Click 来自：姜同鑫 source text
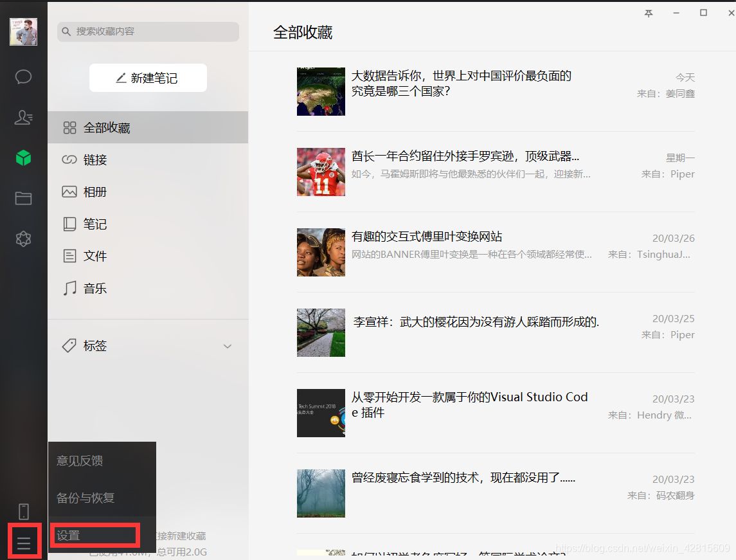Image resolution: width=736 pixels, height=560 pixels. pyautogui.click(x=665, y=94)
